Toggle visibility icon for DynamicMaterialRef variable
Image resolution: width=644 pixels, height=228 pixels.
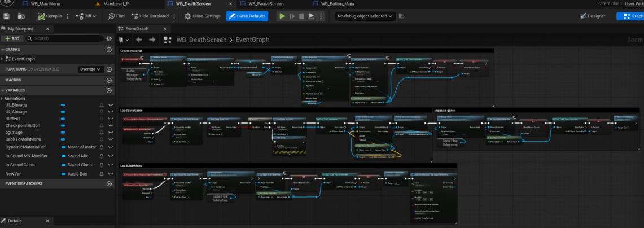(110, 147)
